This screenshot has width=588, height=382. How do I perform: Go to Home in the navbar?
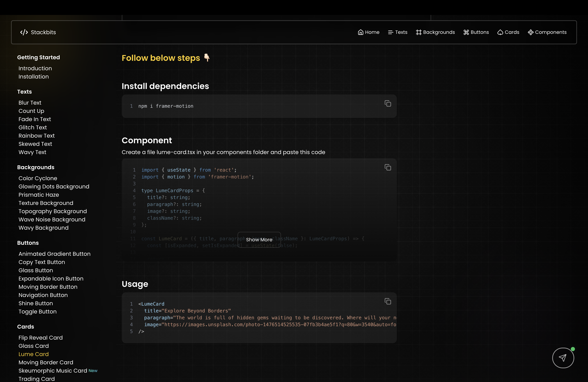369,32
